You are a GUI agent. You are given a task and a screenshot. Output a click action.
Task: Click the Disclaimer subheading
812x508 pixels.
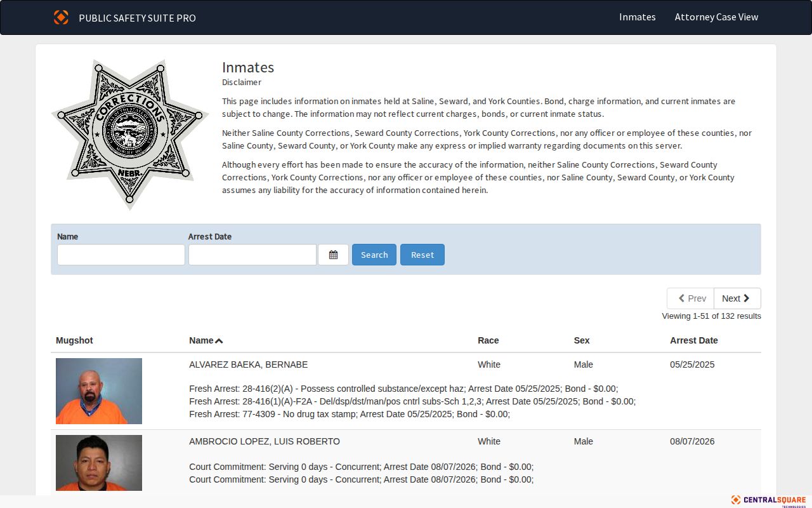pos(242,83)
